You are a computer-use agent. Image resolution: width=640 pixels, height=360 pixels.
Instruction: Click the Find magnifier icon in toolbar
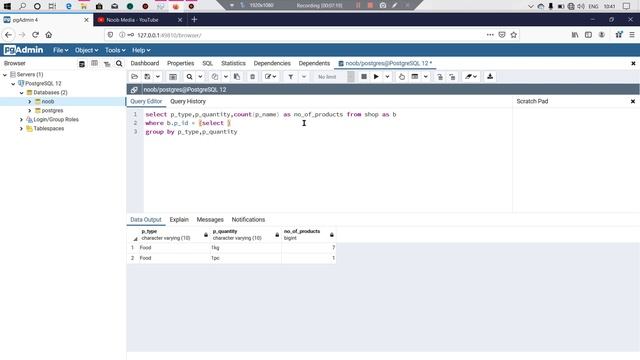[x=189, y=77]
